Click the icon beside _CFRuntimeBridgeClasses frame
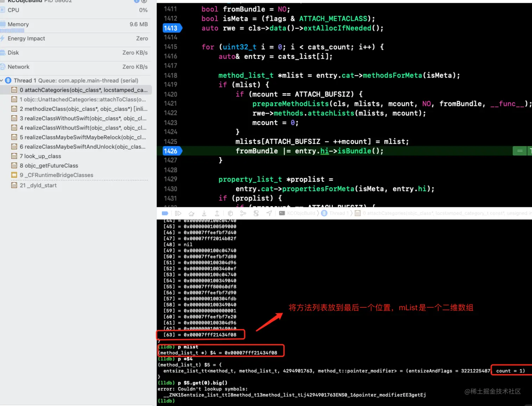Screen dimensions: 532x406 coord(14,175)
